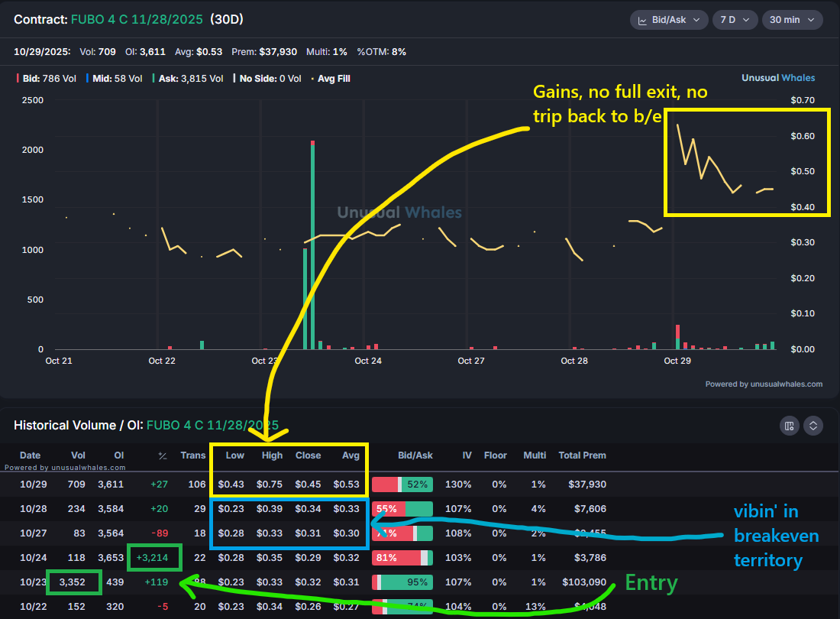Image resolution: width=840 pixels, height=619 pixels.
Task: Sort table by the Low column header
Action: (234, 455)
